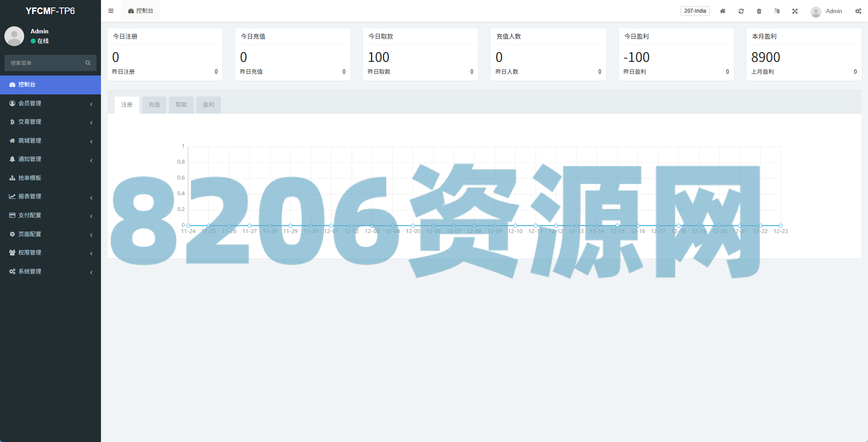Expand the 会员管理 menu
868x442 pixels.
(30, 103)
